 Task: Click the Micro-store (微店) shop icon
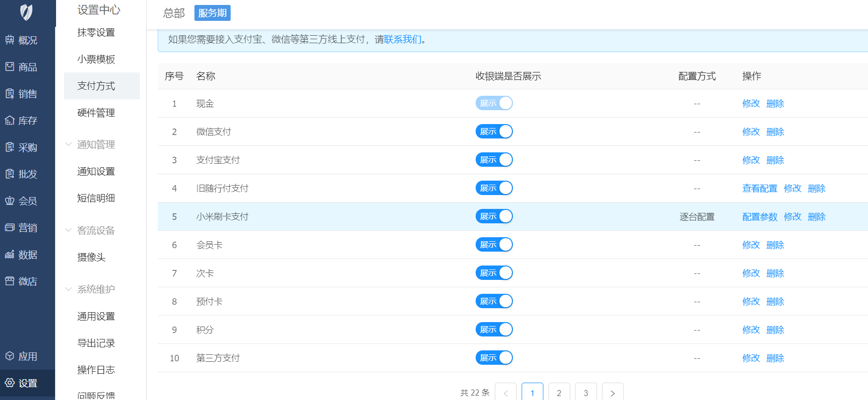[10, 281]
